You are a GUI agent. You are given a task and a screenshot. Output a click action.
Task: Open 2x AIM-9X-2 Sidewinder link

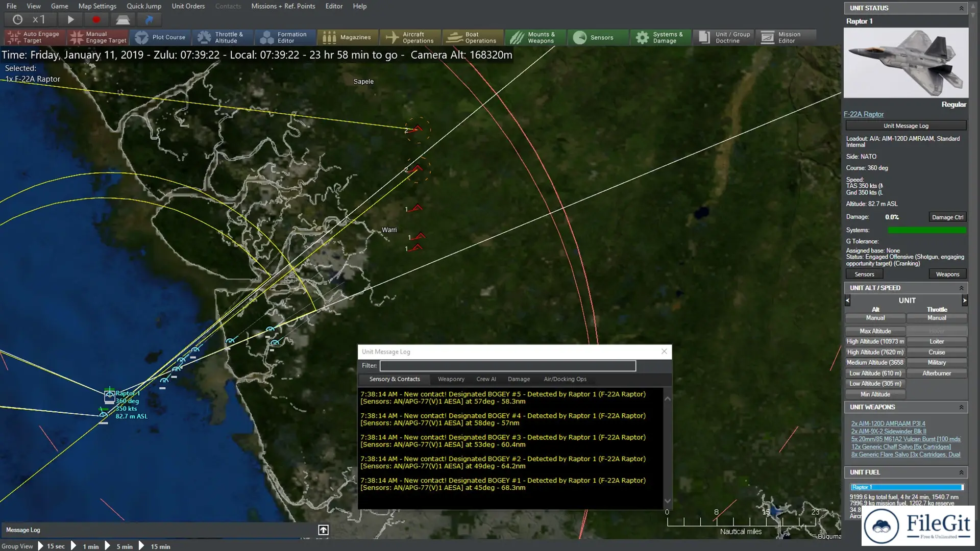[889, 431]
